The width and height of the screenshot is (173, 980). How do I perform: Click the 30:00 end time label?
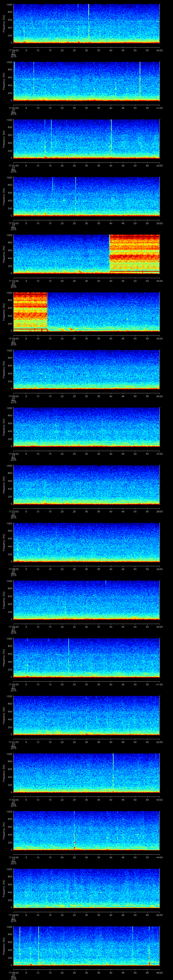pos(160,50)
